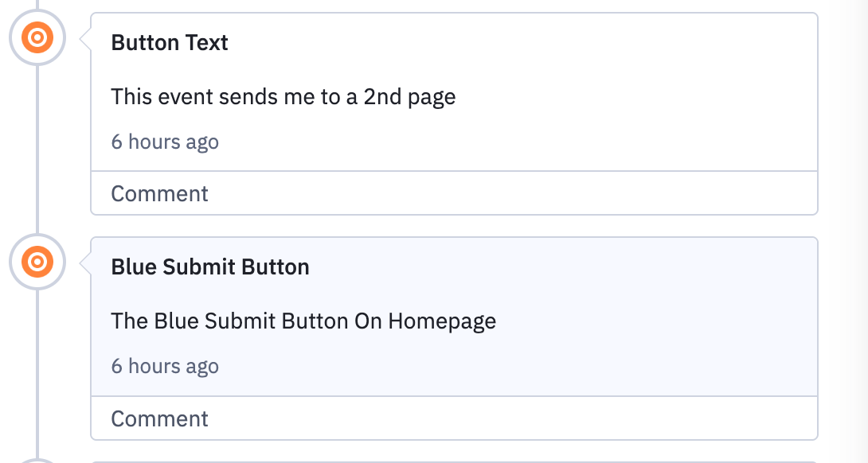Click the 6 hours ago timestamp on Button Text
Screen dimensions: 868x463
tap(164, 142)
